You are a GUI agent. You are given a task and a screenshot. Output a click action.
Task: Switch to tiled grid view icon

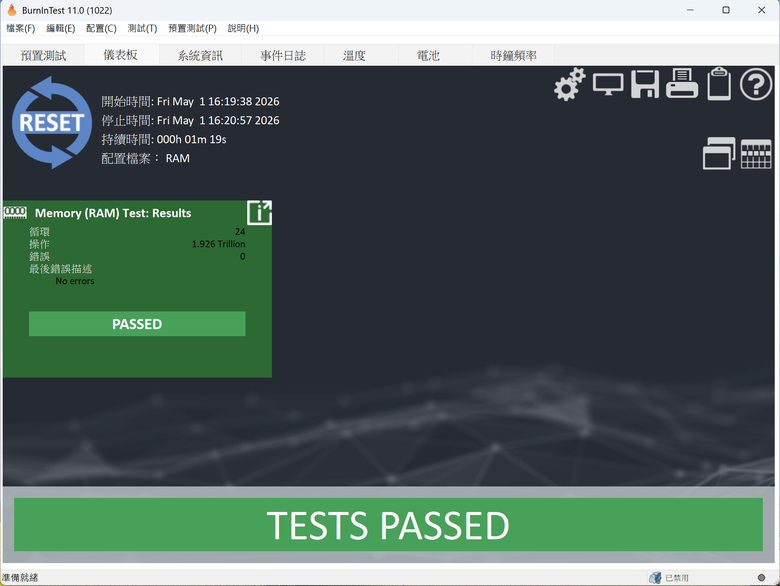756,154
